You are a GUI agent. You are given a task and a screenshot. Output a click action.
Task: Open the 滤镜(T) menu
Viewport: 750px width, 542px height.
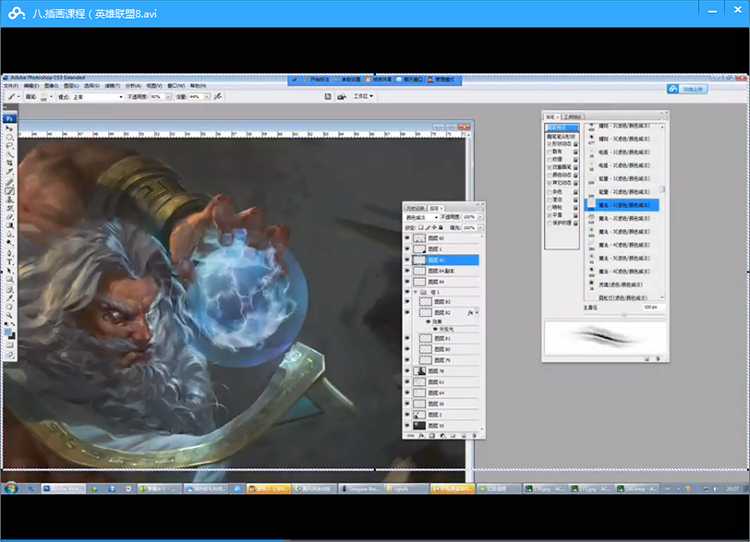pos(112,86)
